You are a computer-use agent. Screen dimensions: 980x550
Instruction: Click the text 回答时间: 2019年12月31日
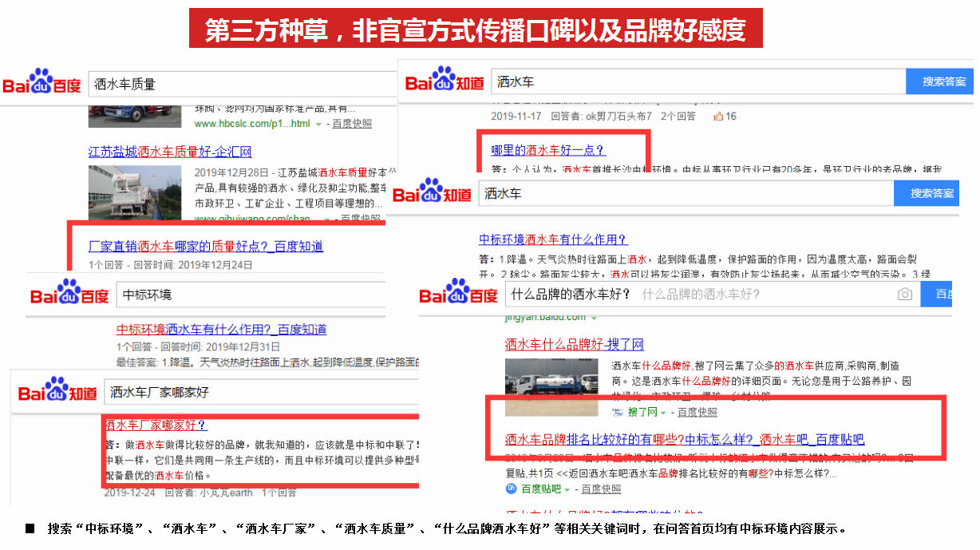click(220, 347)
